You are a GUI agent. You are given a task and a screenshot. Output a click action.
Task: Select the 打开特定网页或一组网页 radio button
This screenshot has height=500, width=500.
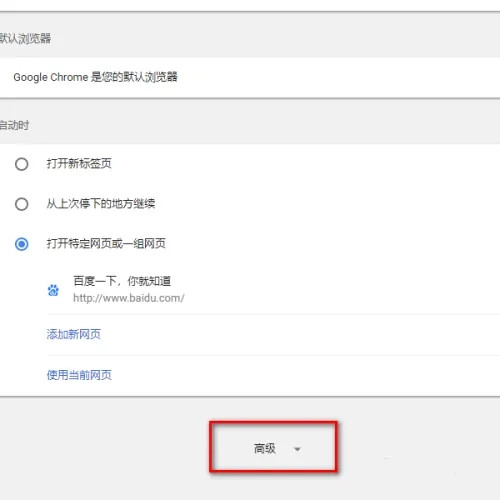click(22, 244)
